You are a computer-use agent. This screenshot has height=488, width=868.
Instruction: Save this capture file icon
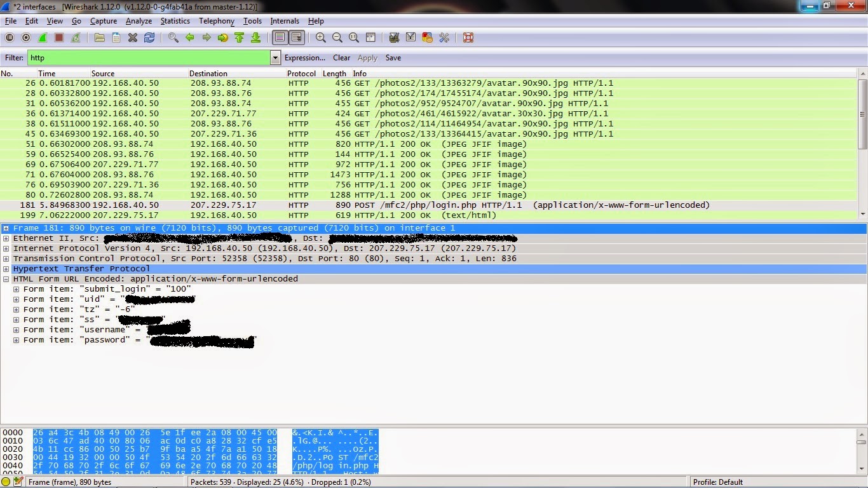click(x=116, y=38)
